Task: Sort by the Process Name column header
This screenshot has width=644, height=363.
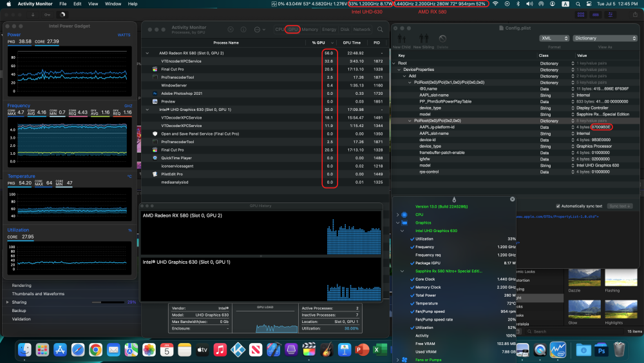Action: tap(226, 43)
